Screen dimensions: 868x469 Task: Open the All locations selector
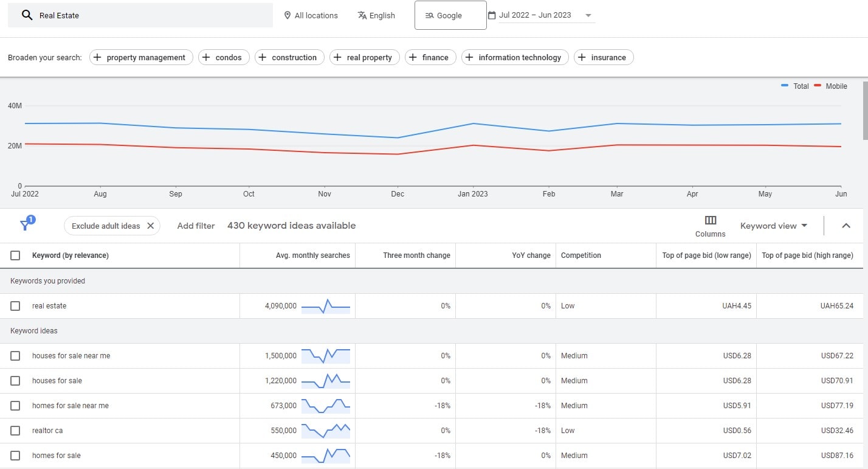click(x=311, y=15)
